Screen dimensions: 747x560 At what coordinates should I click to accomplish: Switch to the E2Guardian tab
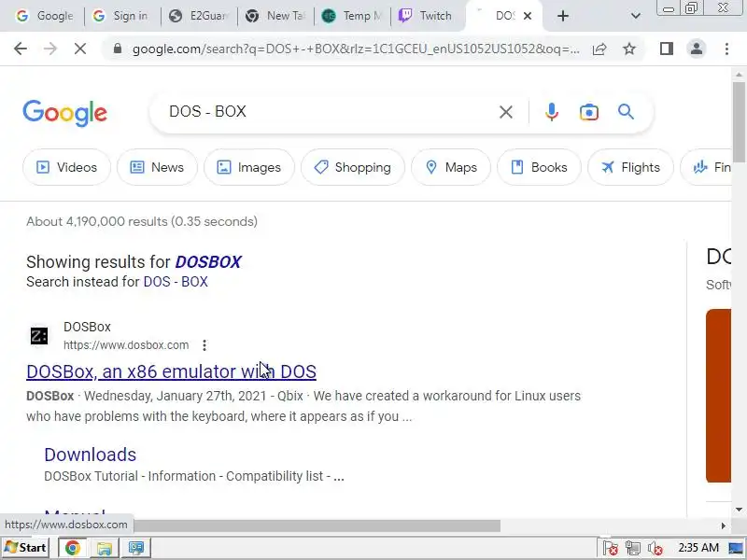click(x=199, y=16)
